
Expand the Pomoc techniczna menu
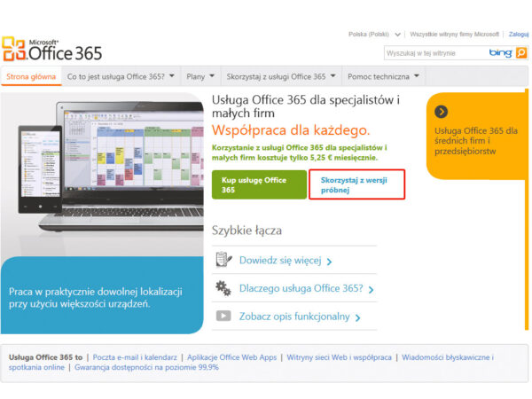pyautogui.click(x=384, y=77)
